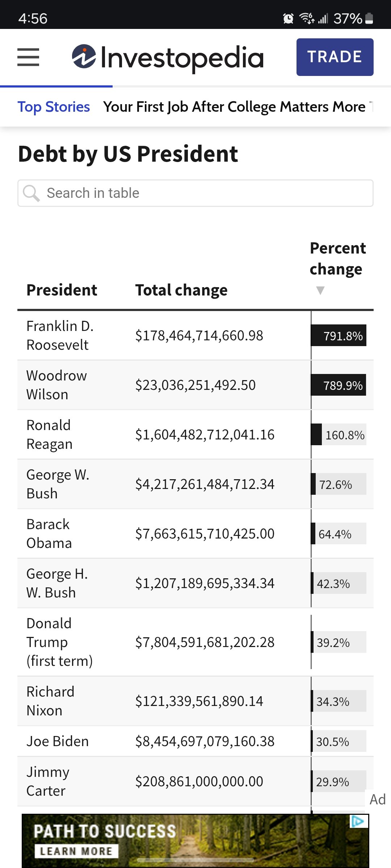Sort table by President column header
Screen dimensions: 391x868
62,290
